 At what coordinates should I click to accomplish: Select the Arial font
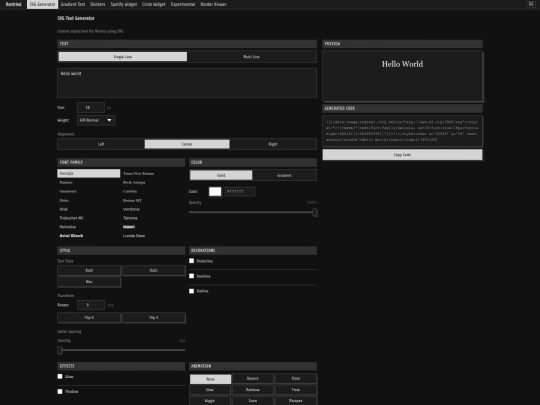[89, 209]
